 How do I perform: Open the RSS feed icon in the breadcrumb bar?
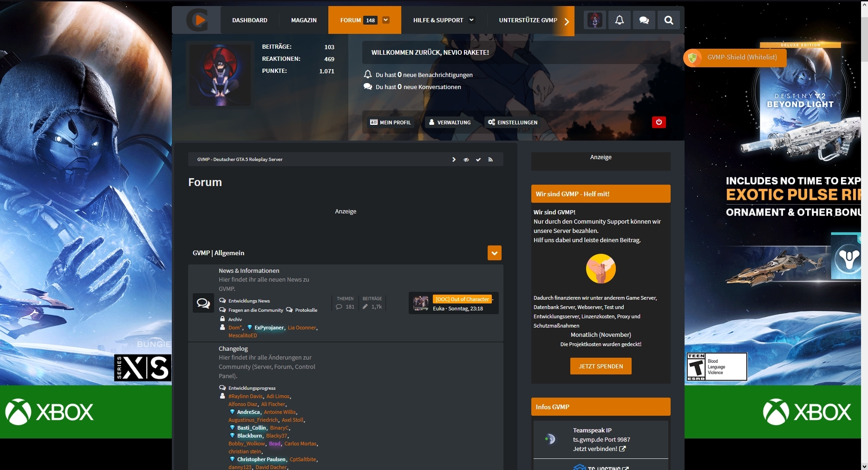490,160
